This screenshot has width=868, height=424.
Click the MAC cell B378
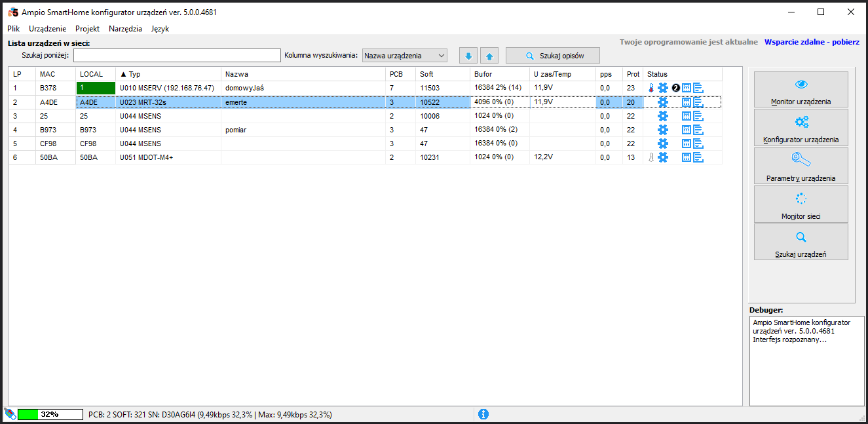(56, 88)
